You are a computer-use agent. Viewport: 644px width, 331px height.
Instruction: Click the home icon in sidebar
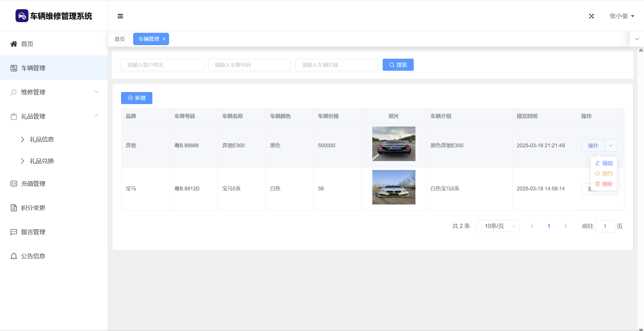[x=14, y=44]
